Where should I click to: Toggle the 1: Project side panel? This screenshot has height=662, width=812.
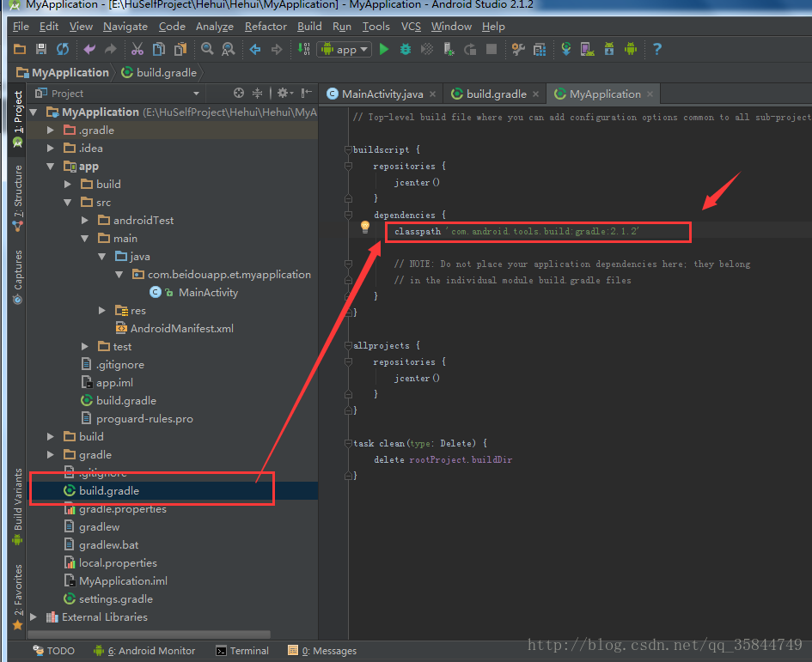[18, 119]
